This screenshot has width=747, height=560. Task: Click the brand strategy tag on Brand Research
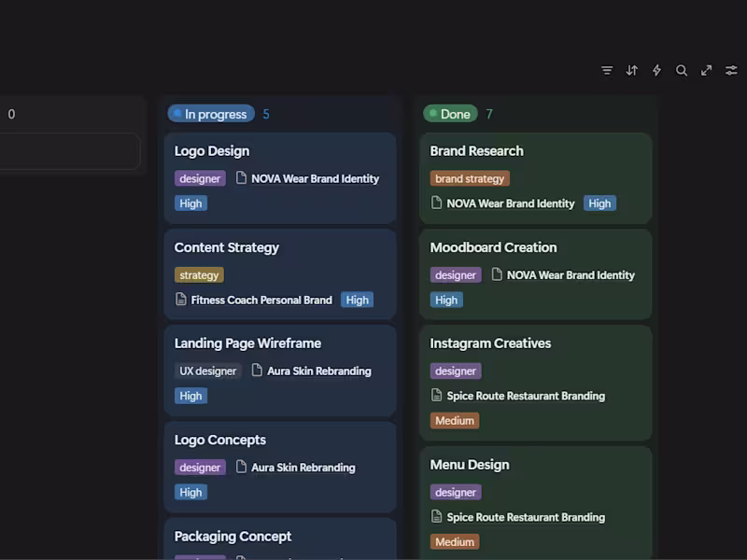click(x=470, y=178)
